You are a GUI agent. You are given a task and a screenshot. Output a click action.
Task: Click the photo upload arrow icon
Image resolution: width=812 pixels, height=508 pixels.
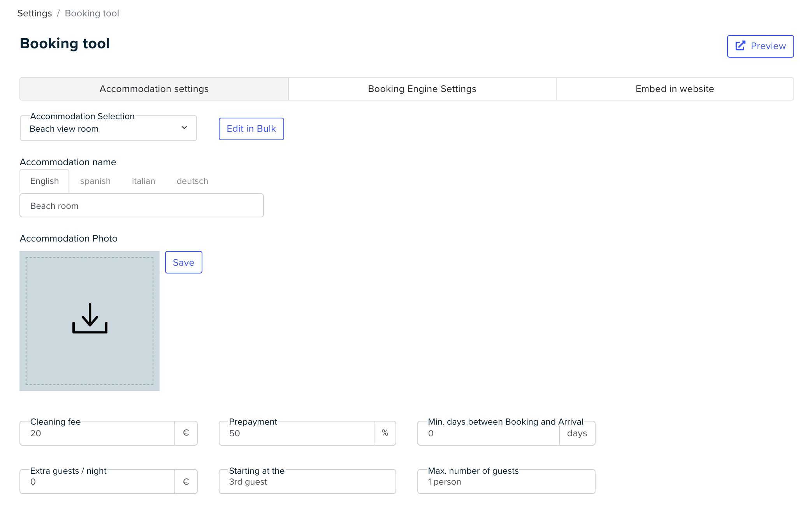point(90,318)
